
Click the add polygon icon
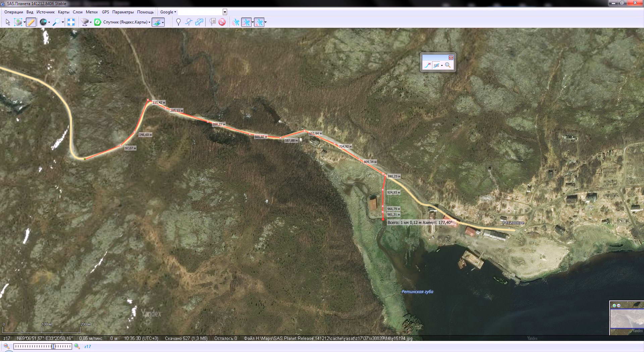199,22
